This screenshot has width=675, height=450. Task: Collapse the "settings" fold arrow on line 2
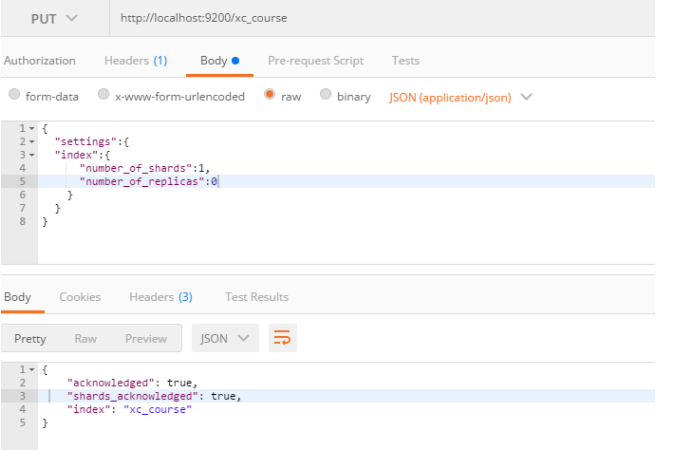pyautogui.click(x=32, y=142)
